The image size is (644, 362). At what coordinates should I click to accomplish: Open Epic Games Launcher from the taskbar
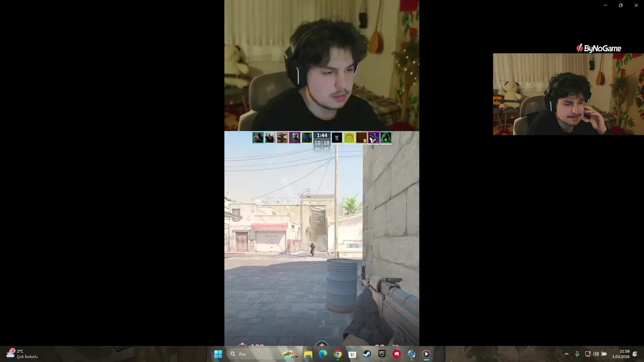382,354
